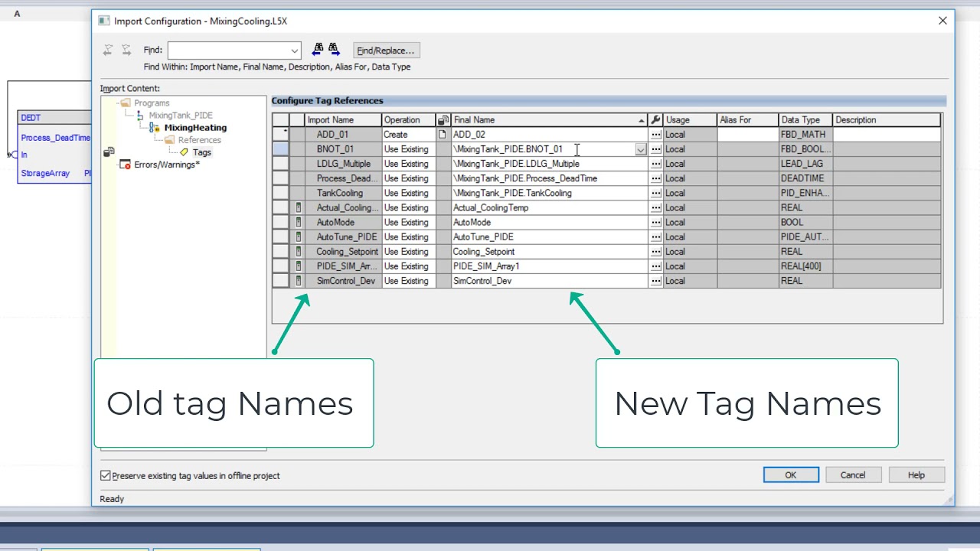The image size is (980, 551).
Task: Click tag icon beside AutoMode import name
Action: click(x=299, y=222)
